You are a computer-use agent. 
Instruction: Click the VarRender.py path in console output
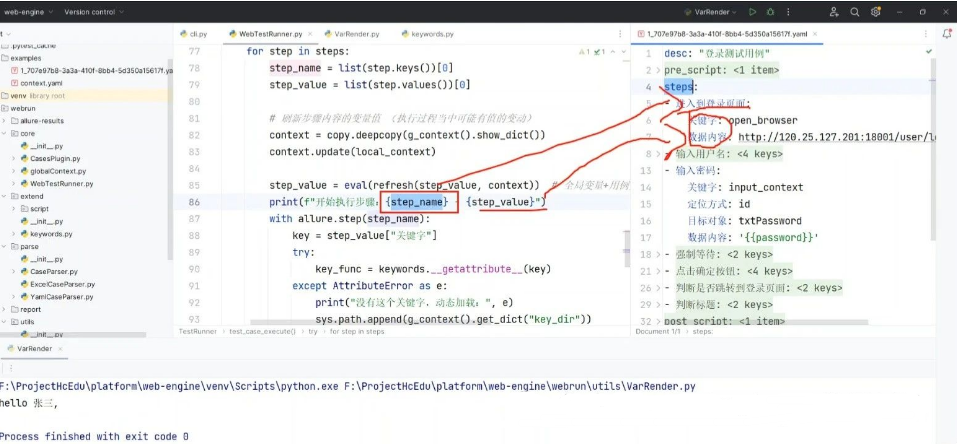519,387
